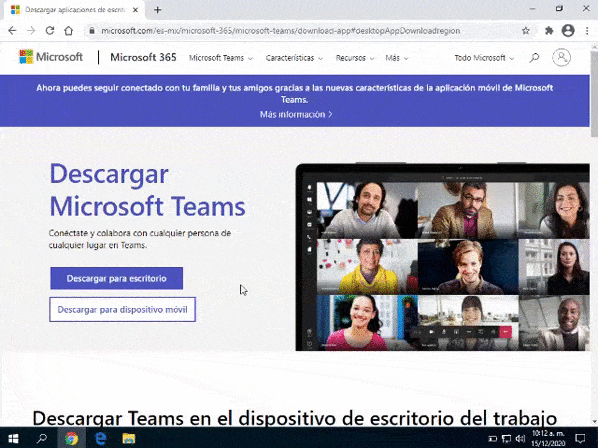Viewport: 598px width, 448px height.
Task: Click the volume icon in system tray
Action: 520,439
